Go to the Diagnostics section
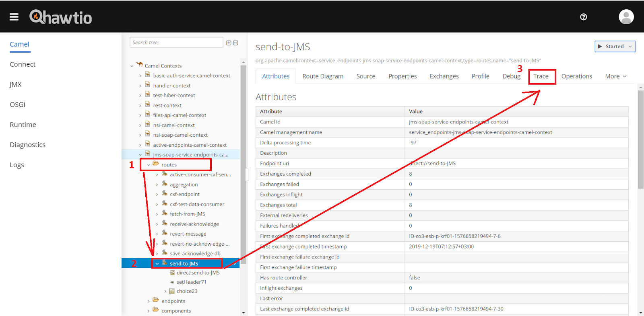 (x=28, y=145)
